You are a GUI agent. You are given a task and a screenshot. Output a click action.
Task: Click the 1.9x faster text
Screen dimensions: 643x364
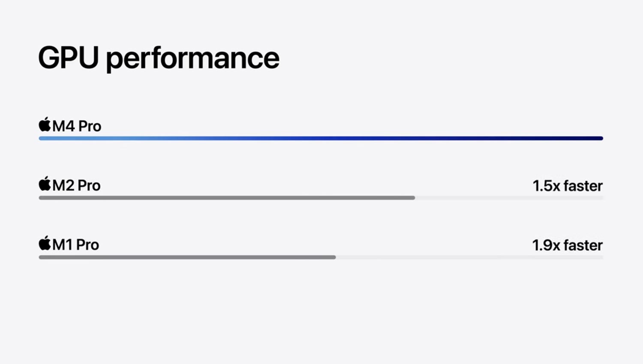[568, 245]
